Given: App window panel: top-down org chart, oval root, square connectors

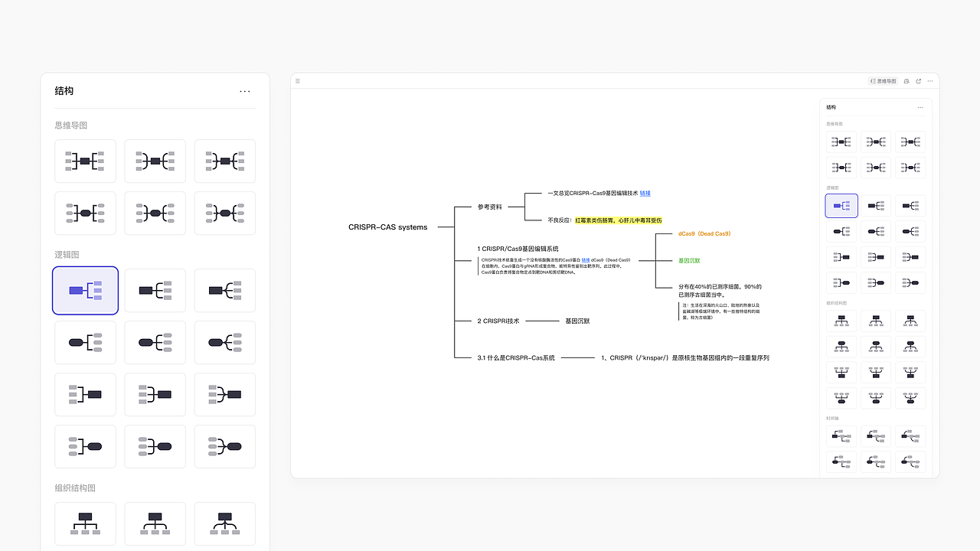Looking at the screenshot, I should (x=841, y=347).
